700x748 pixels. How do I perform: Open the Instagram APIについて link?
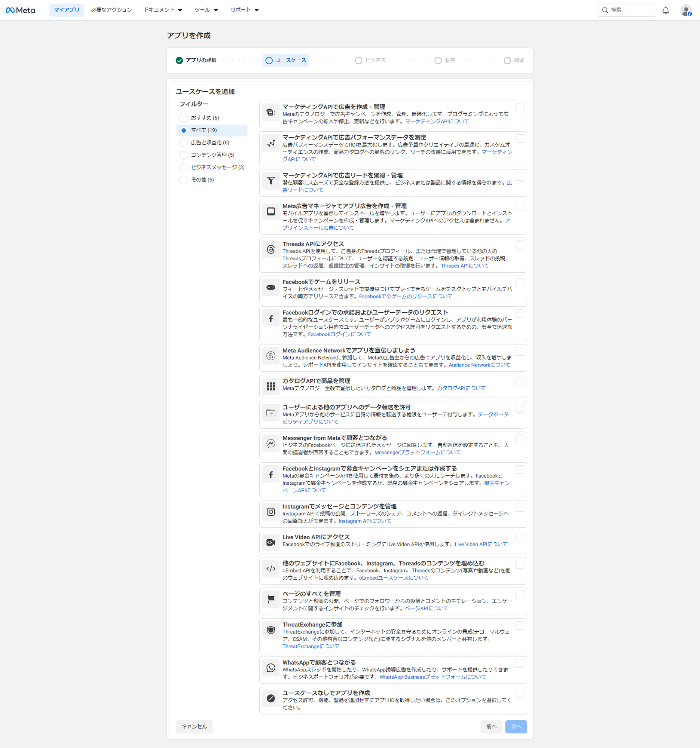click(364, 521)
